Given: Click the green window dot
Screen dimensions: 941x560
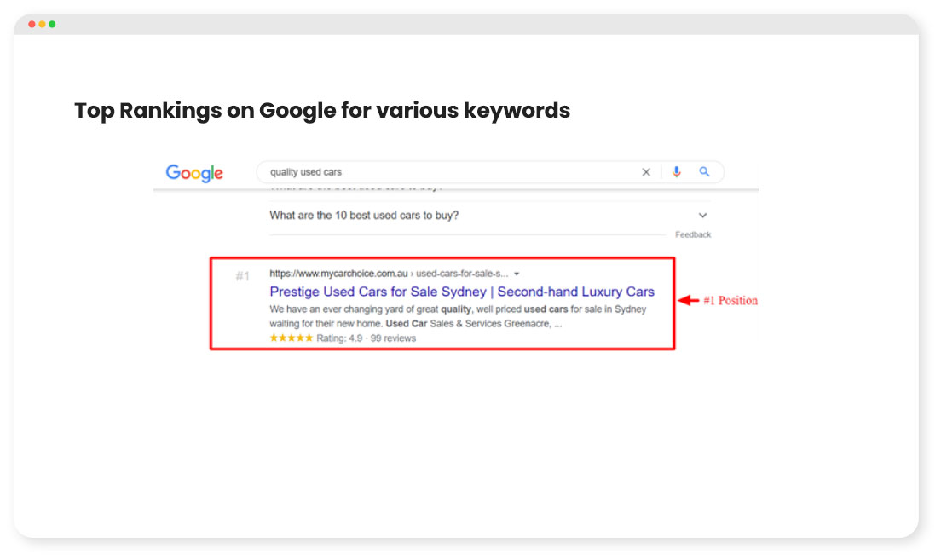Looking at the screenshot, I should (x=52, y=24).
